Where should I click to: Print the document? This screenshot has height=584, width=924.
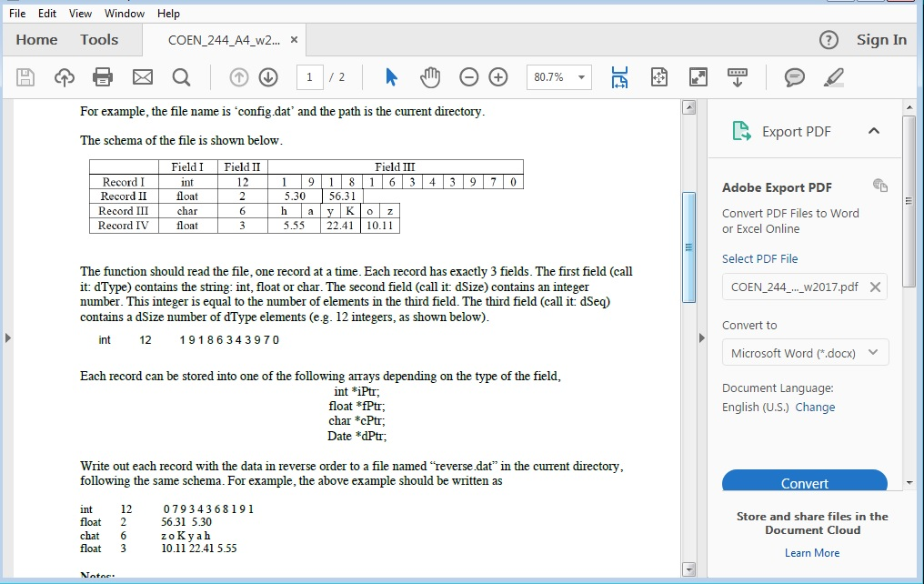coord(103,77)
